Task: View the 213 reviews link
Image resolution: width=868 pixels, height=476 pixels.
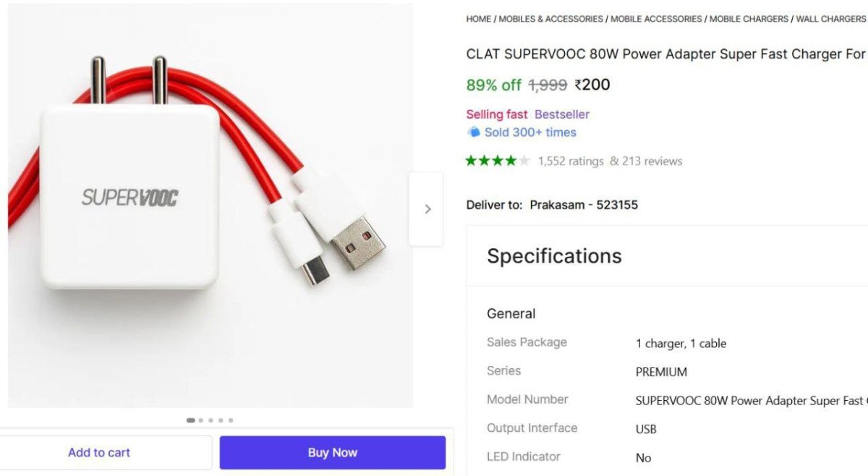Action: [x=646, y=161]
